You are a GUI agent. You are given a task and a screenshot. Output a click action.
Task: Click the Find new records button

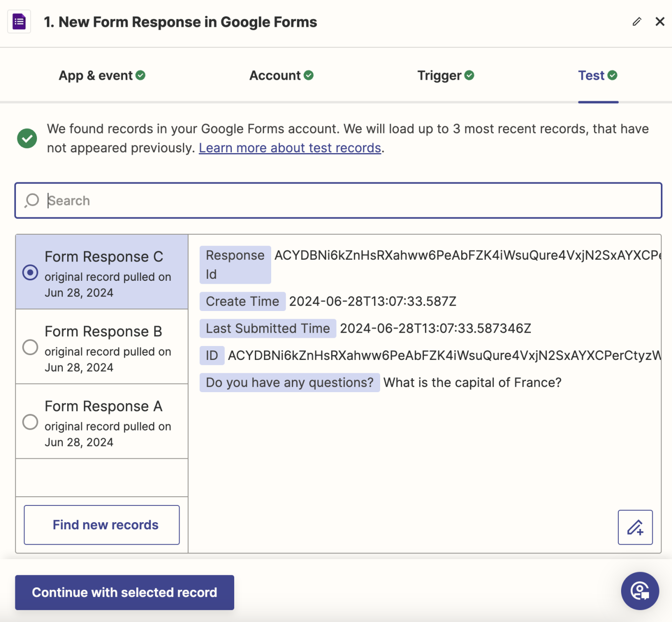(x=102, y=525)
